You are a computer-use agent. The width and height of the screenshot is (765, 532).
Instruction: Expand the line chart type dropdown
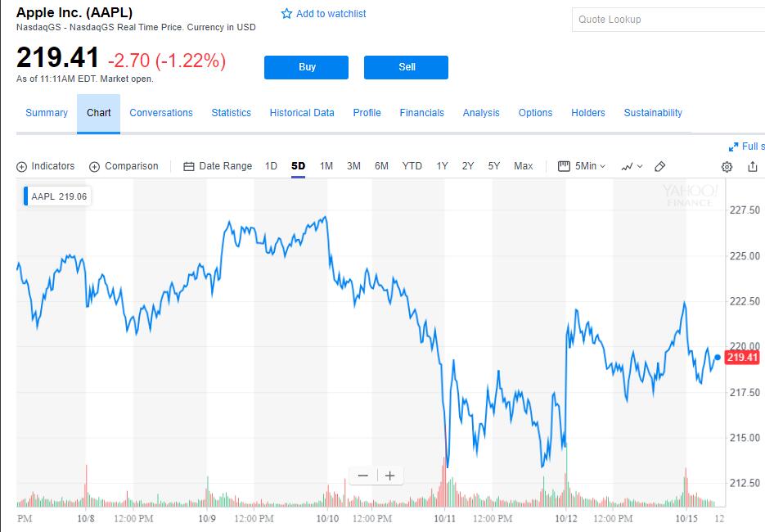[632, 167]
